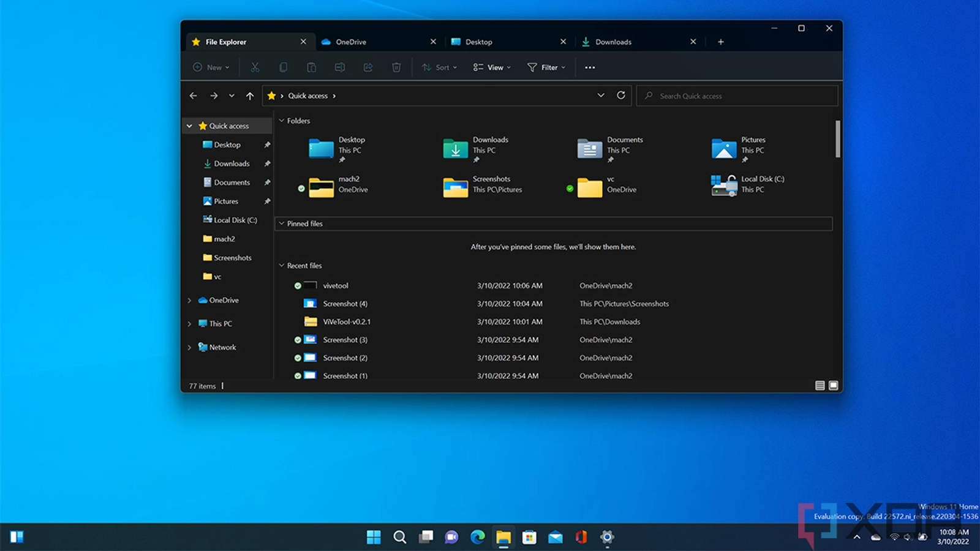980x551 pixels.
Task: Click the Share icon in toolbar
Action: [368, 67]
